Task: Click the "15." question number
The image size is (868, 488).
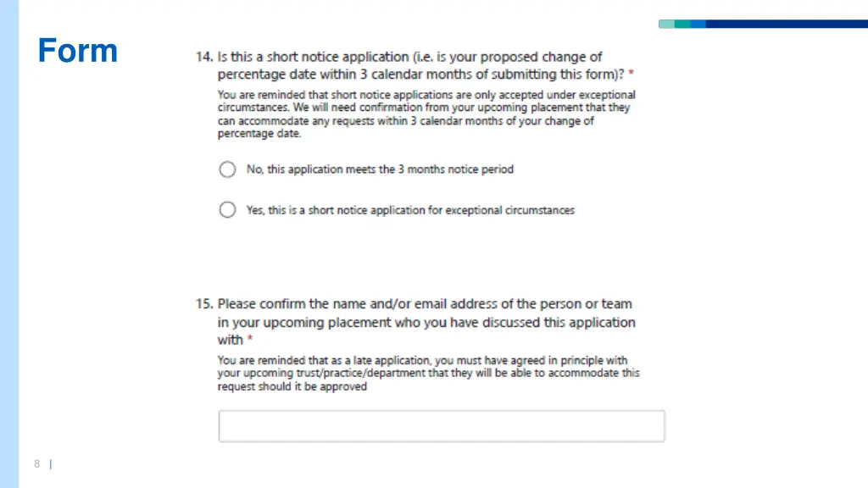Action: (x=203, y=304)
